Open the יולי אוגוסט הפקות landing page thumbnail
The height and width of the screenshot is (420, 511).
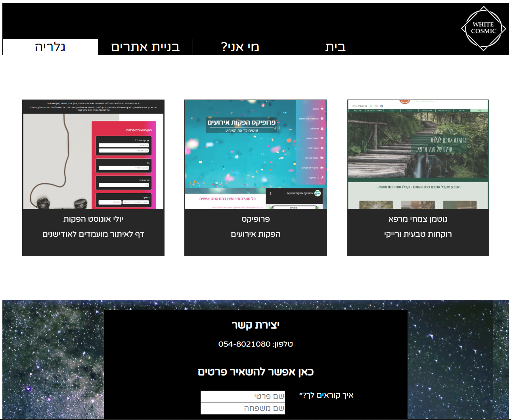[93, 154]
